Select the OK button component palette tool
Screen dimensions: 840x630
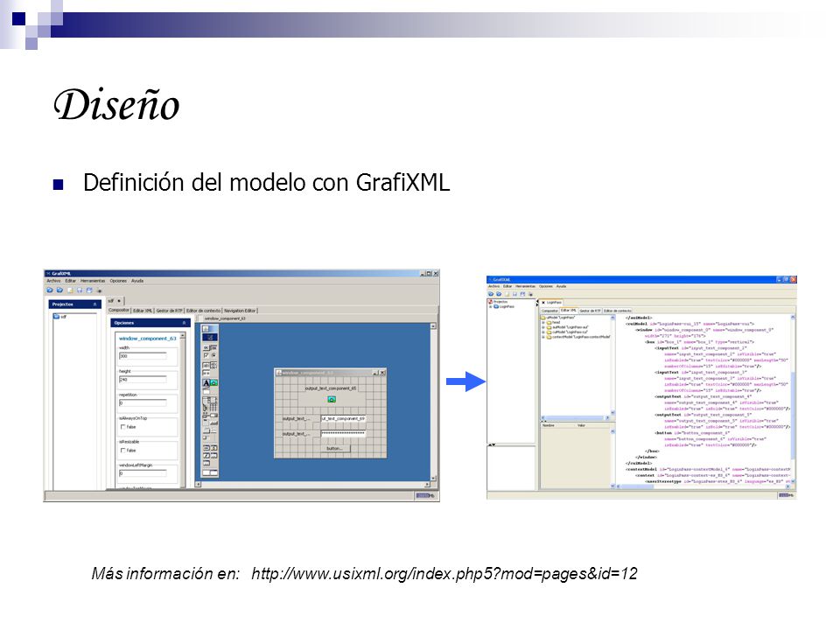pos(206,347)
